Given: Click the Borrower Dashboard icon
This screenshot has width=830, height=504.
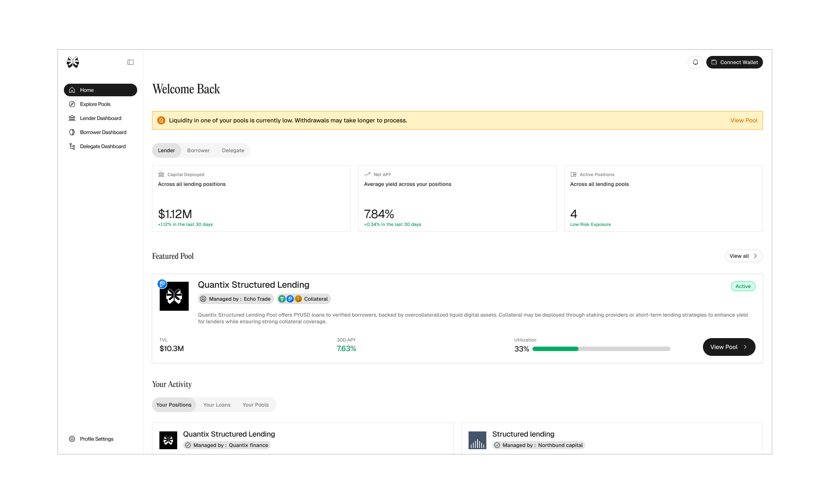Looking at the screenshot, I should click(72, 132).
